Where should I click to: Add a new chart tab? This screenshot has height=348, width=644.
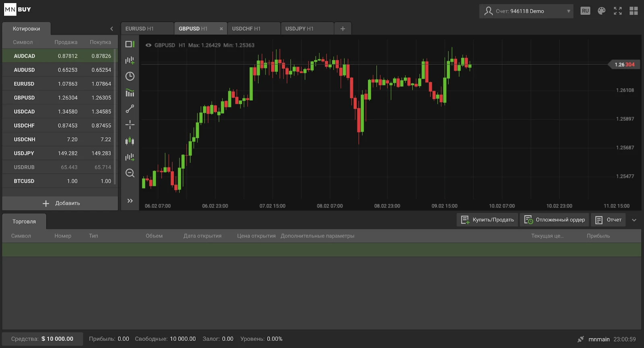pos(343,29)
